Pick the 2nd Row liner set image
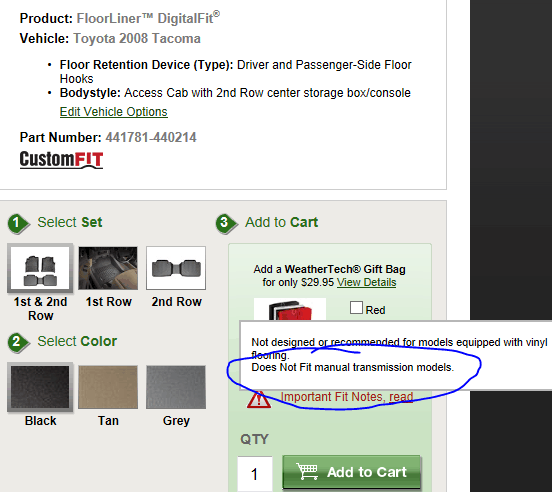The image size is (552, 492). 176,268
